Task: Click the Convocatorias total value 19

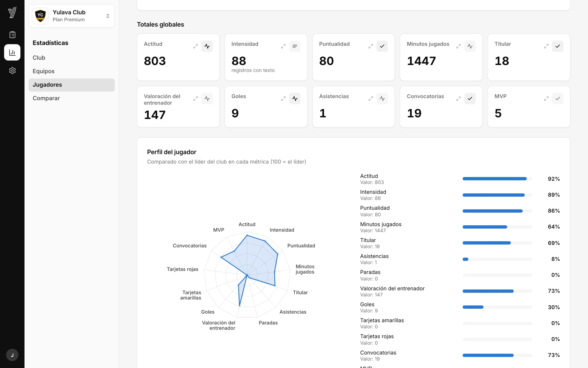Action: click(x=414, y=113)
